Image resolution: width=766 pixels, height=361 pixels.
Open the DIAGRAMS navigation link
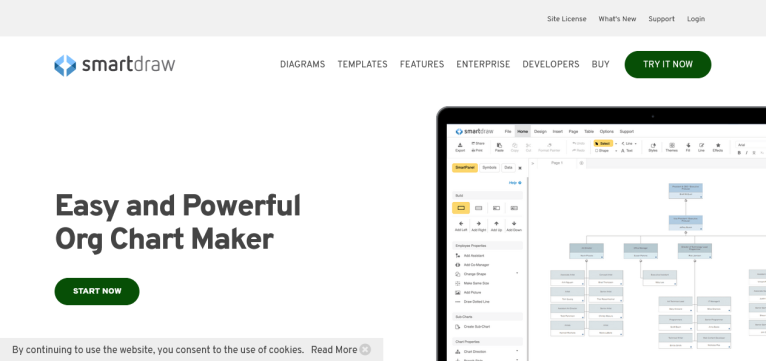pyautogui.click(x=302, y=64)
